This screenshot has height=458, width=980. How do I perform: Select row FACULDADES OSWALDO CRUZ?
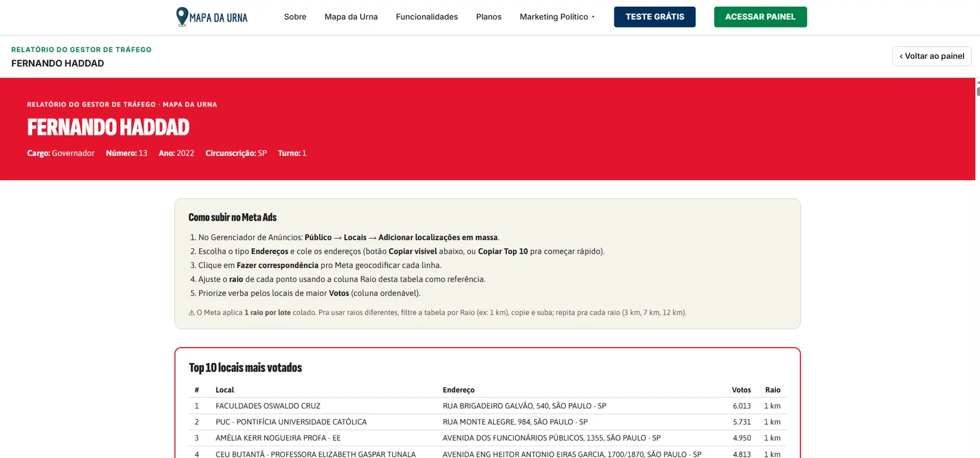(488, 406)
